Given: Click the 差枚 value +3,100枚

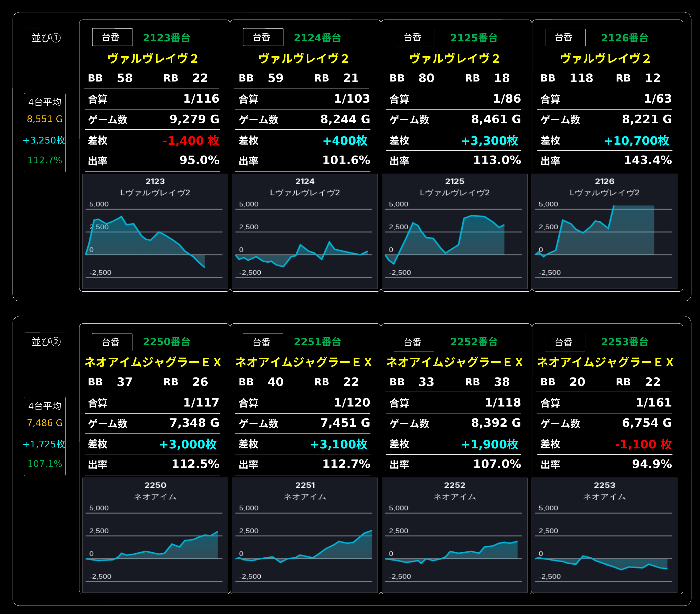Looking at the screenshot, I should (339, 444).
